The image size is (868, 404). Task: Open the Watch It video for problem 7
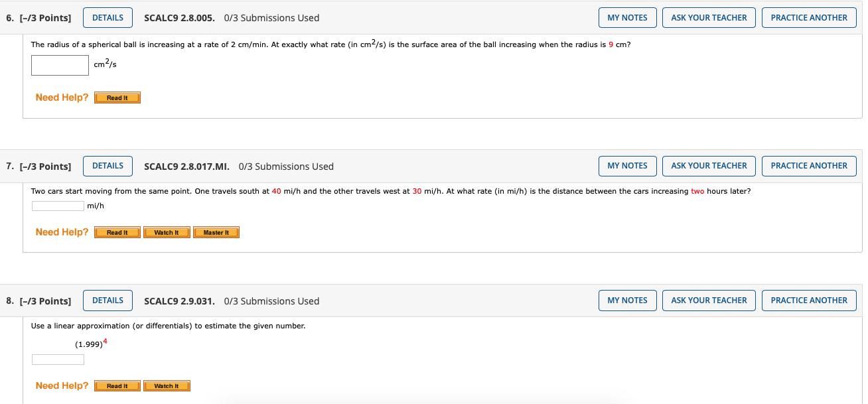click(x=167, y=232)
